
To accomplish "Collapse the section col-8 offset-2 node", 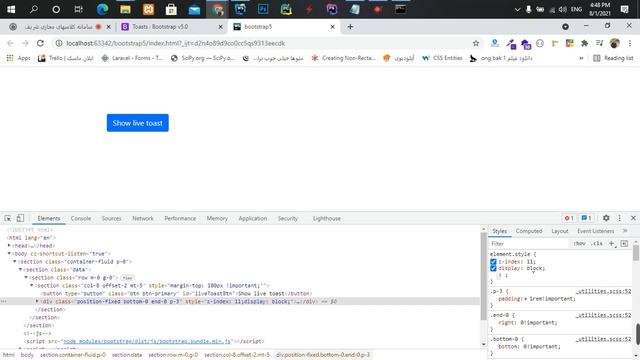I will coord(32,285).
